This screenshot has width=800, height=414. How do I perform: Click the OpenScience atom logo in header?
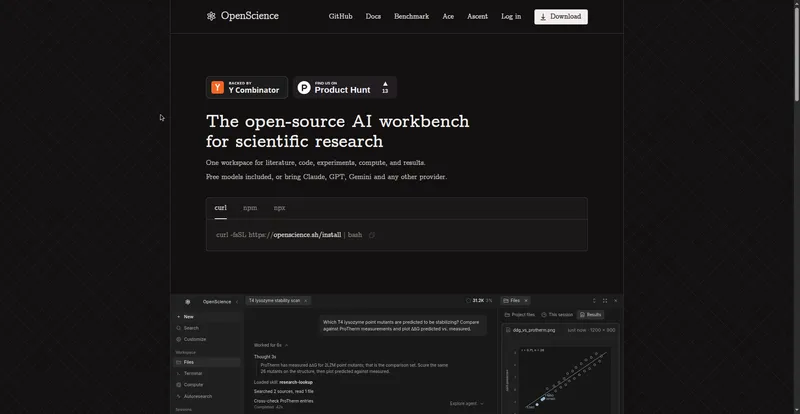(211, 16)
